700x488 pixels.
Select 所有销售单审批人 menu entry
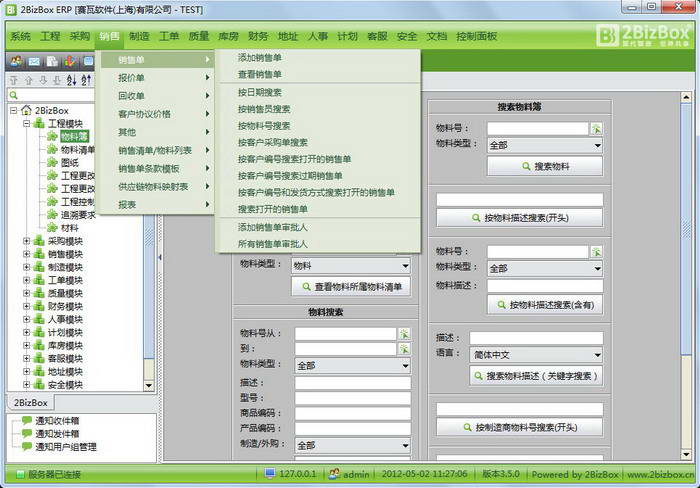coord(272,244)
